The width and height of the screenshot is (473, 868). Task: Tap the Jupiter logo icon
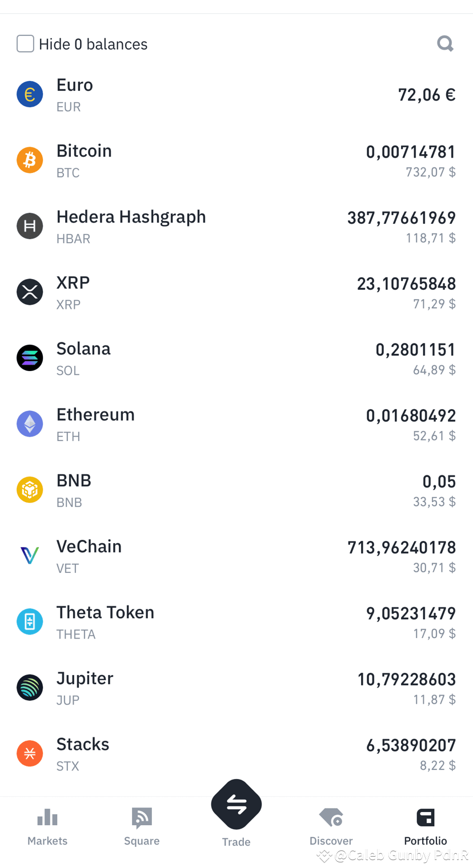[x=30, y=687]
